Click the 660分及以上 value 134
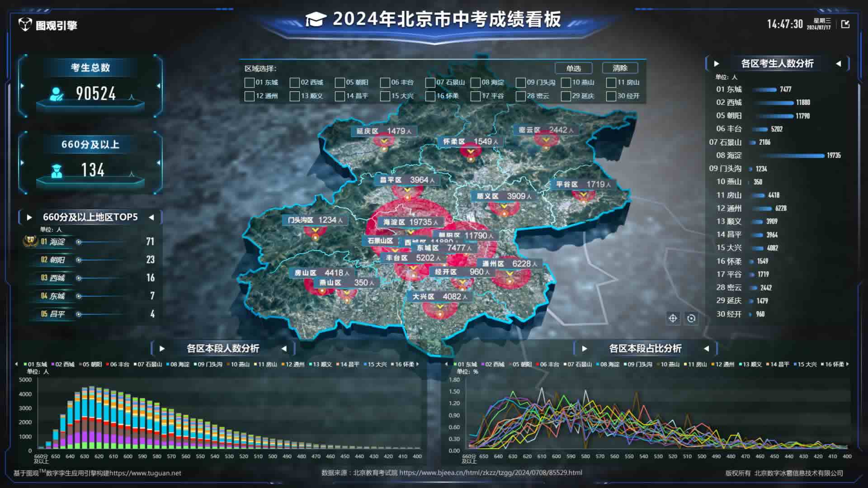Image resolution: width=868 pixels, height=488 pixels. 93,170
